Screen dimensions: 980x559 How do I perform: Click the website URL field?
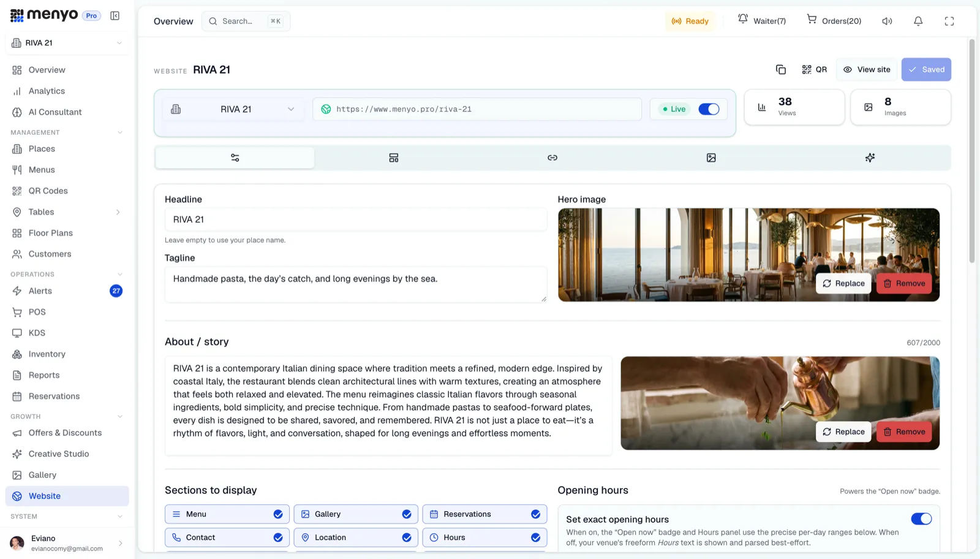477,109
